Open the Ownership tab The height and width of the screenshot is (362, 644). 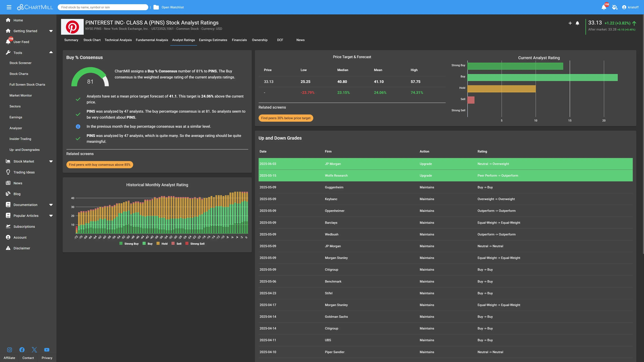(259, 40)
